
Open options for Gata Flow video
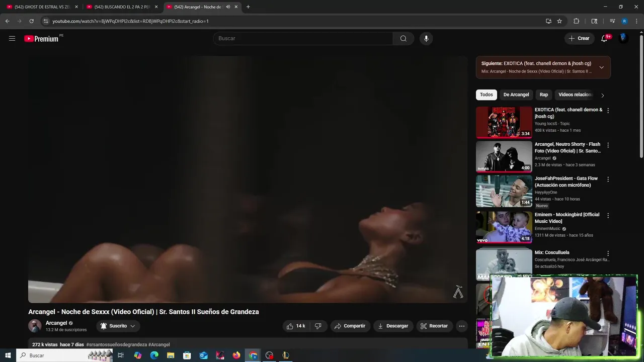[608, 179]
